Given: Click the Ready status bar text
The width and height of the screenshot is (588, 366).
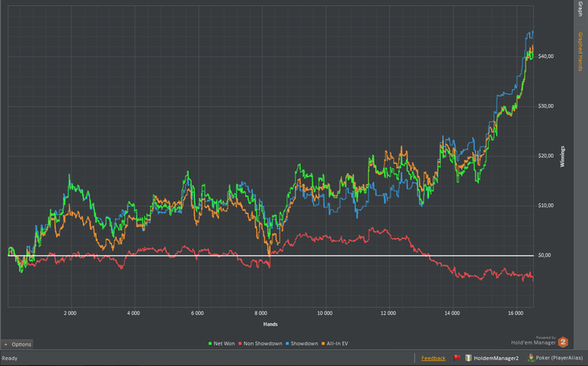Looking at the screenshot, I should [10, 358].
